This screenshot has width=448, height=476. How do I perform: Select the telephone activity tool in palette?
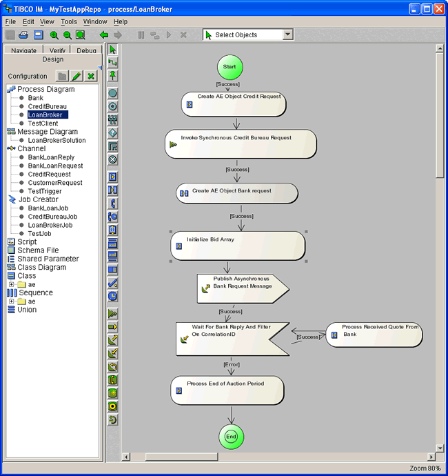113,204
